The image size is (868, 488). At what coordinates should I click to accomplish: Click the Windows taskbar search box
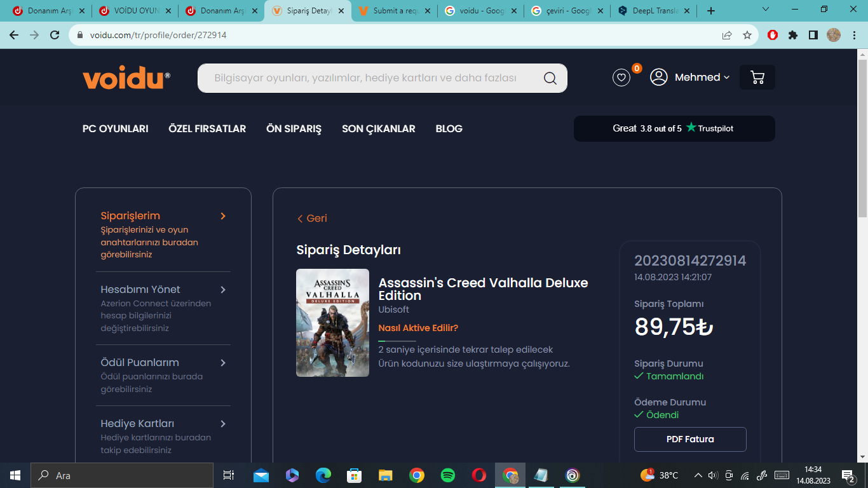coord(121,475)
